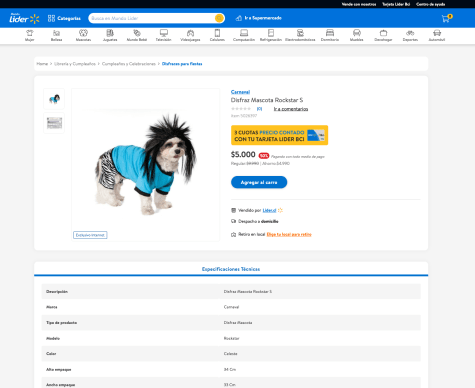Open Vende con nosotros link
475x388 pixels.
[x=359, y=4]
